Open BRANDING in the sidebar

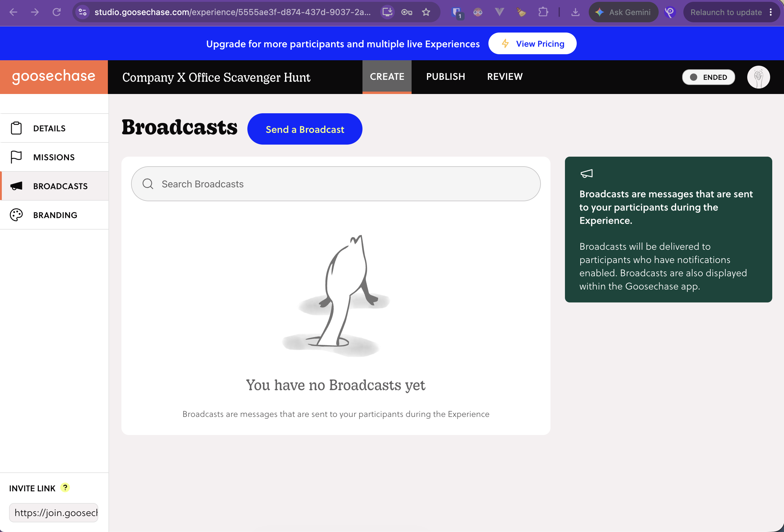(x=54, y=215)
